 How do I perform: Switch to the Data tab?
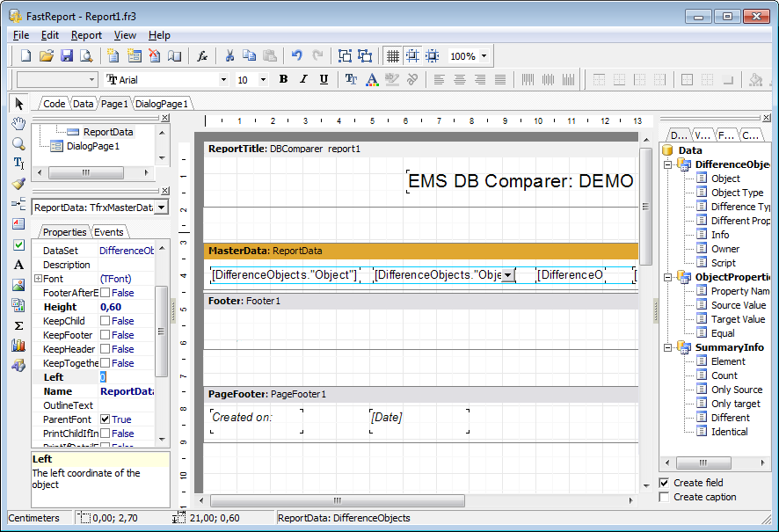point(83,103)
